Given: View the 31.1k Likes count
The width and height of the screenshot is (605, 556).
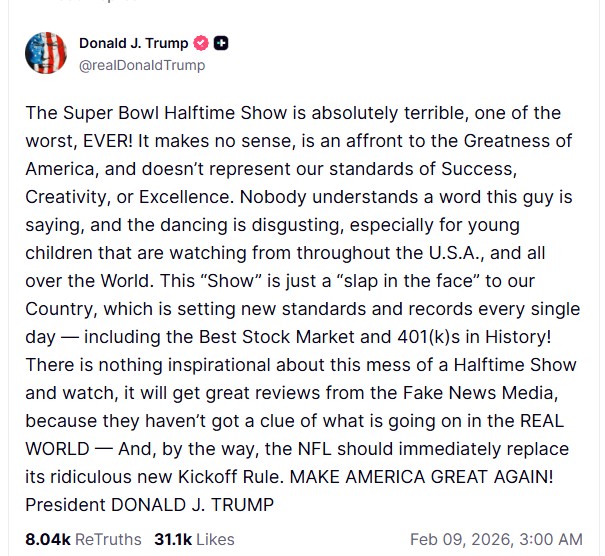Looking at the screenshot, I should pos(173,539).
